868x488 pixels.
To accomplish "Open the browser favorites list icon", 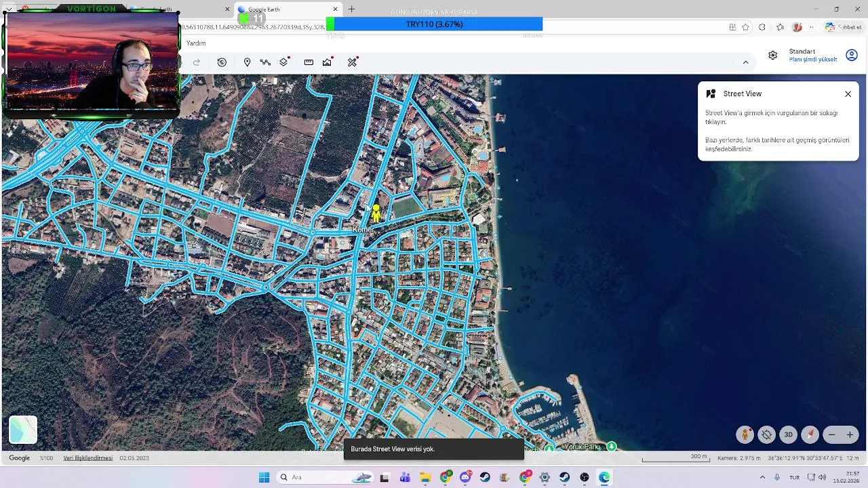I will point(780,27).
